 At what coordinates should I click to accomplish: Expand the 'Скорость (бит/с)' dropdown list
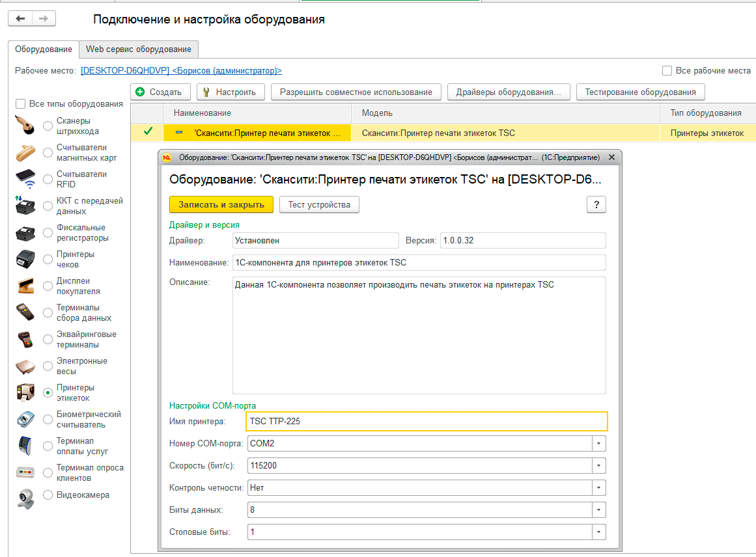[598, 466]
